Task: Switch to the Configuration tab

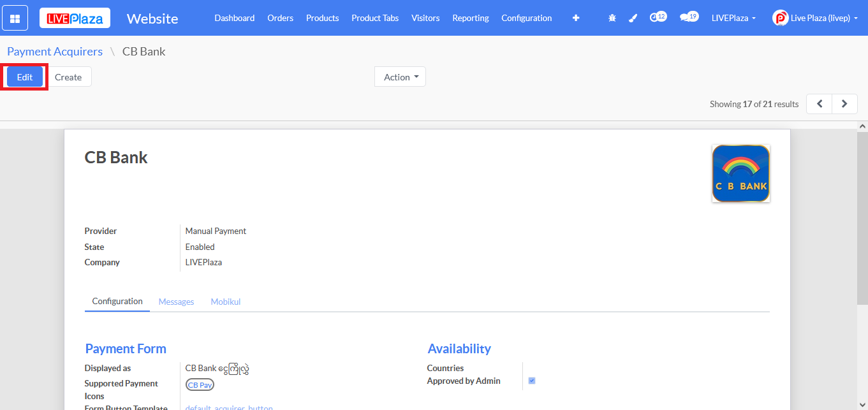Action: [x=117, y=302]
